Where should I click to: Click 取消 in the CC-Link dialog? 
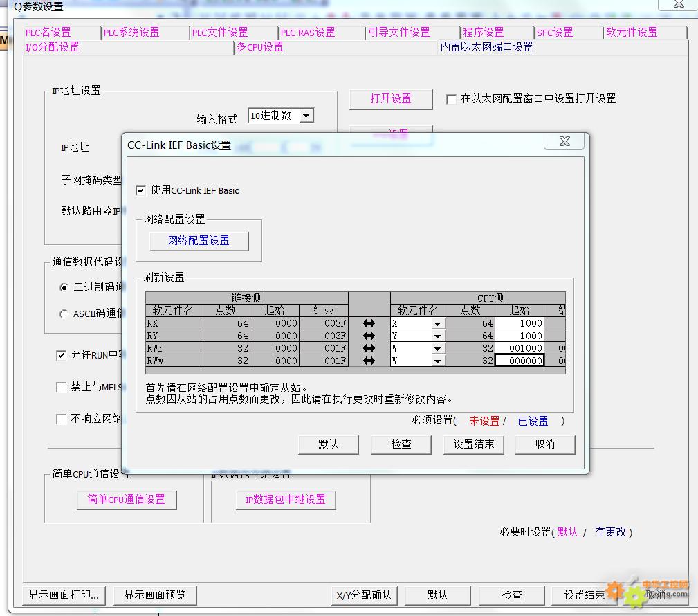[x=545, y=444]
